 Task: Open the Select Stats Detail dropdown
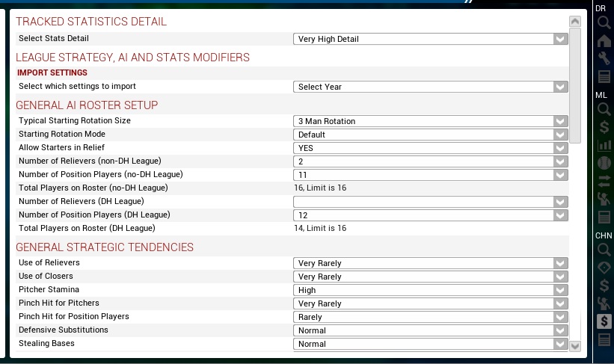430,40
